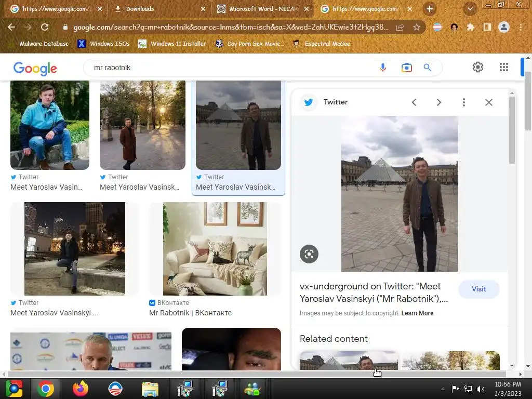Image resolution: width=532 pixels, height=399 pixels.
Task: Open Firefox from the taskbar
Action: click(x=80, y=389)
